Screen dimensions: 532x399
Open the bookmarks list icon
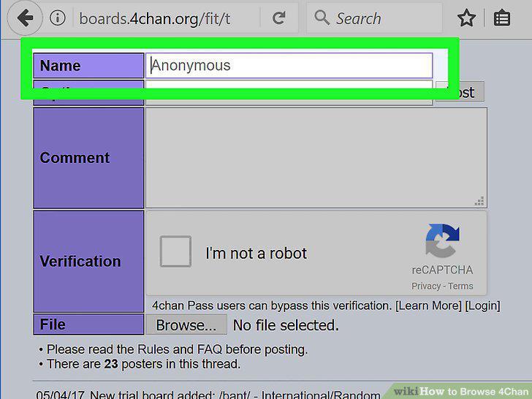[x=502, y=18]
